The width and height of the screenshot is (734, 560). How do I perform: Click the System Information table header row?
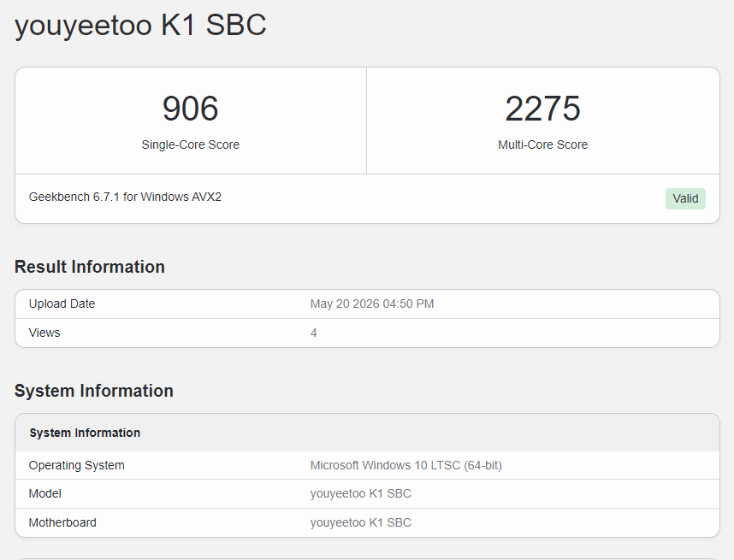coord(368,433)
